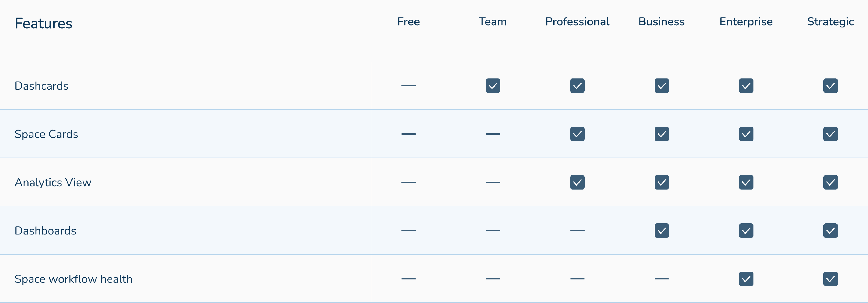
Task: Select the Free plan column header
Action: click(408, 22)
